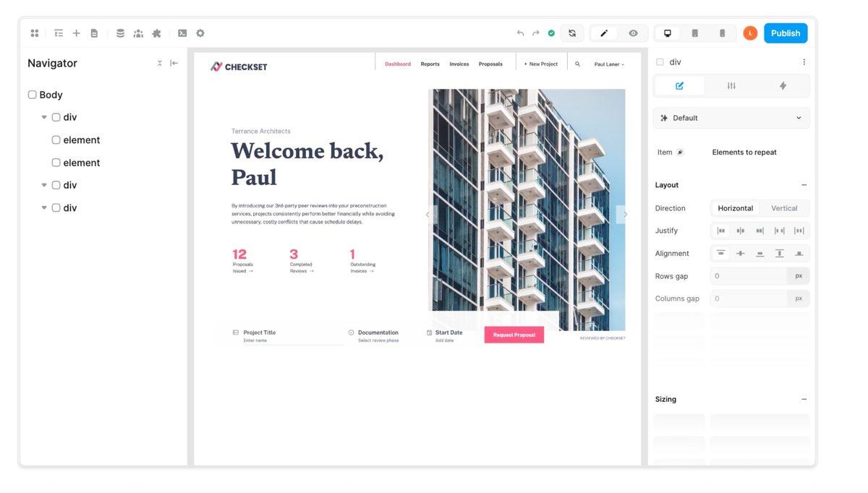Click the sync refresh icon
Viewport: 868px width, 493px height.
[x=572, y=33]
